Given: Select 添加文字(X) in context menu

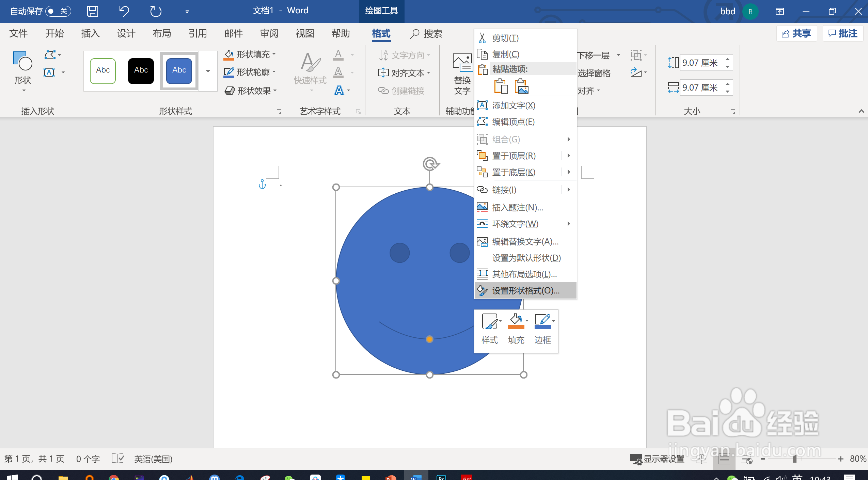Looking at the screenshot, I should coord(525,105).
